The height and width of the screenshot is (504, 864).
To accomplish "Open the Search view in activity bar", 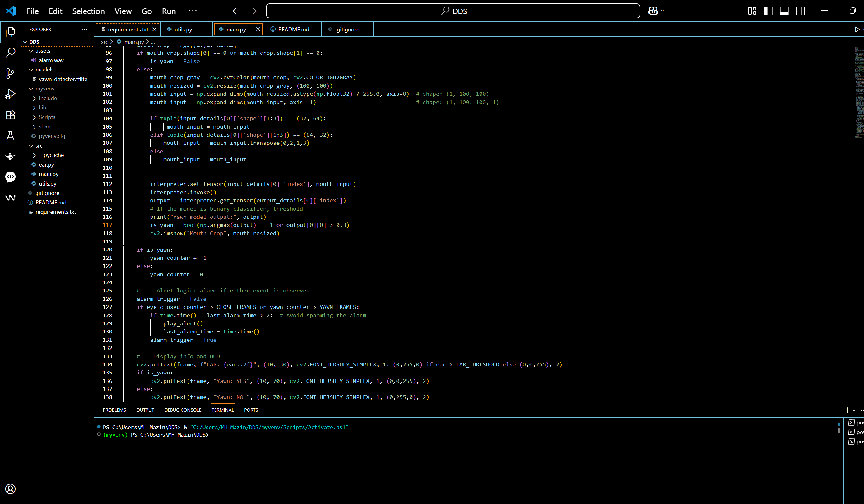I will (x=10, y=53).
